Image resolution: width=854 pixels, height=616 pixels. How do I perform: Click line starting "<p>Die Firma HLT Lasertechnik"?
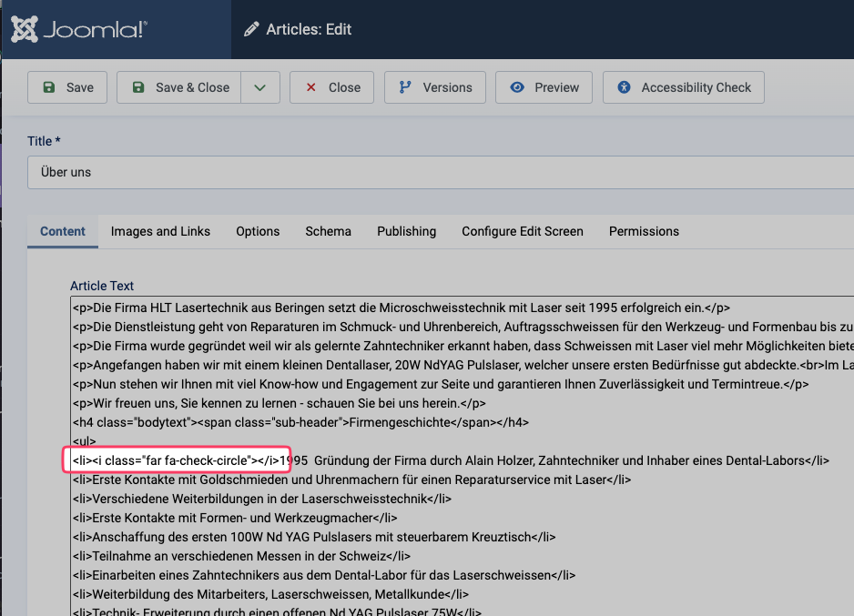click(x=402, y=308)
